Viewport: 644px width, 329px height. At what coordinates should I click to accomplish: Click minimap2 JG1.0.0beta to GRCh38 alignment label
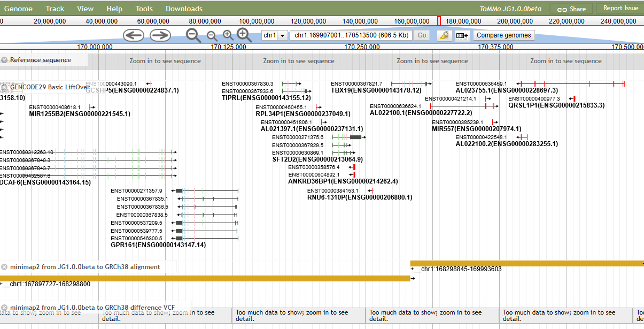pos(85,267)
